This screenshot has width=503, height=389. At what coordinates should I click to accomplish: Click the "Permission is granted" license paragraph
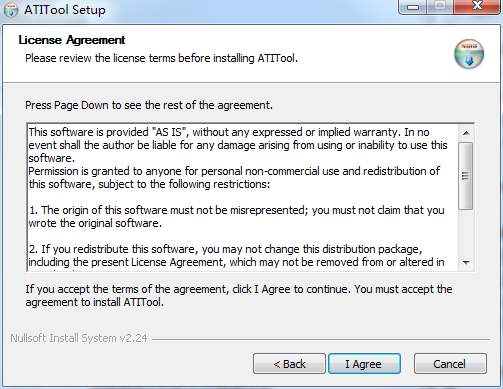[x=234, y=177]
